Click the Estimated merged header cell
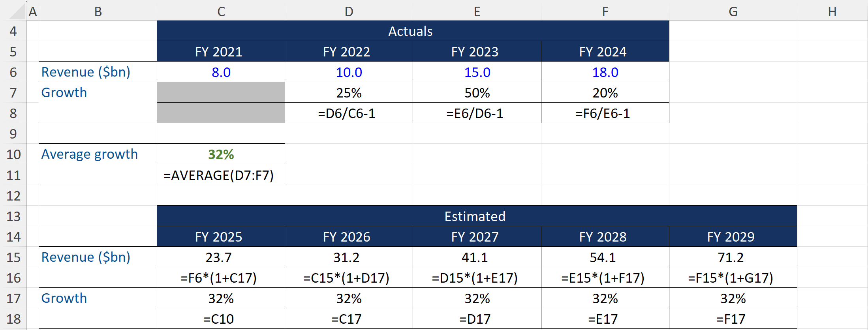The image size is (868, 330). (475, 216)
